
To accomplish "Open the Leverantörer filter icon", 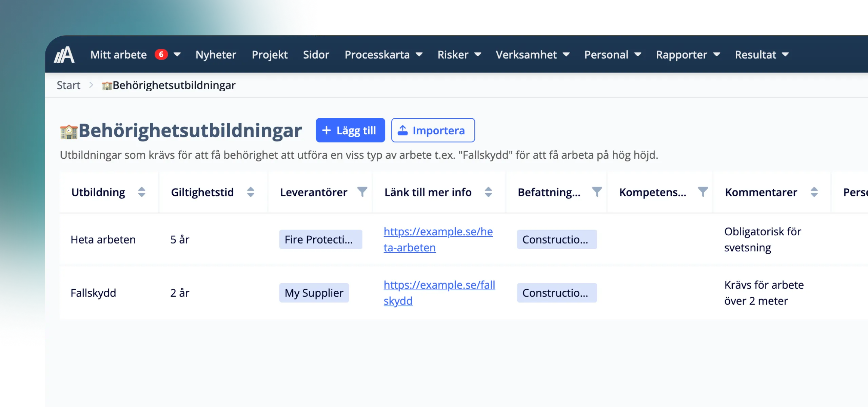I will pyautogui.click(x=362, y=192).
